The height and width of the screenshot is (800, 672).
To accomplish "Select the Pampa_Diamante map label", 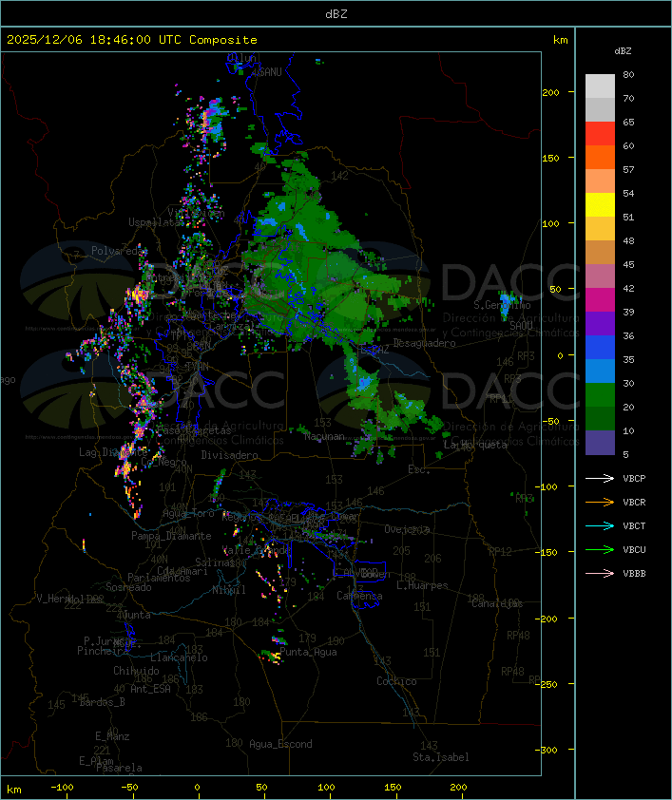I will click(x=171, y=536).
